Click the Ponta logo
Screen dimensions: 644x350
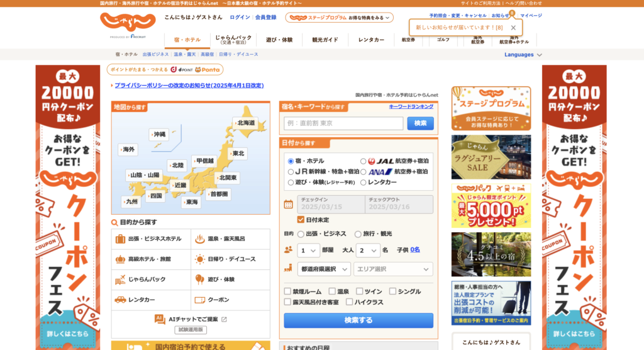pyautogui.click(x=208, y=69)
